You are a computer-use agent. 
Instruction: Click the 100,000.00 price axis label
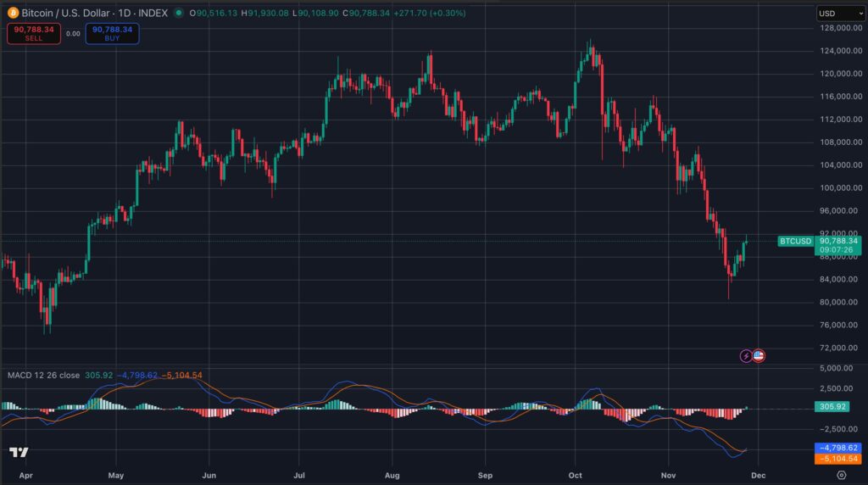pos(841,187)
